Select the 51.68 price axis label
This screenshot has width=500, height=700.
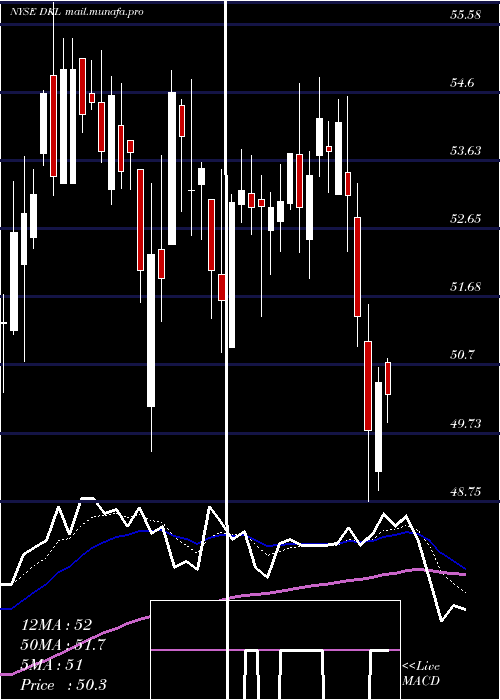(x=465, y=287)
